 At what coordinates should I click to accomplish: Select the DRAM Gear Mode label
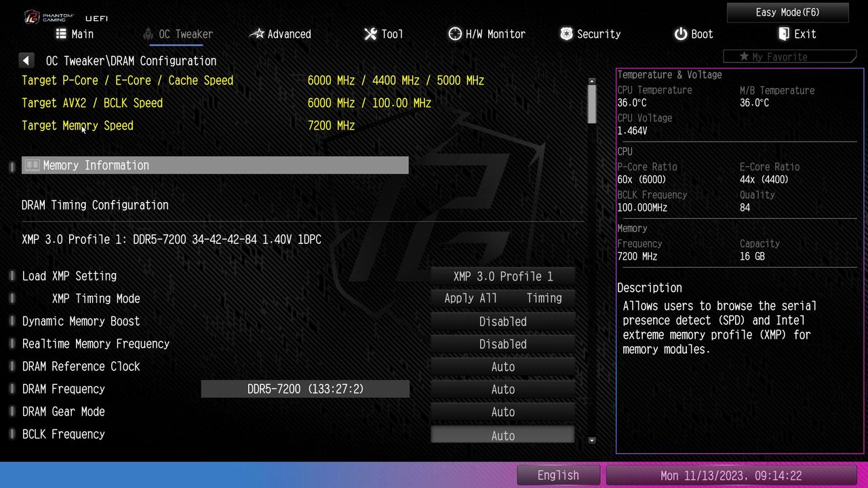tap(63, 411)
